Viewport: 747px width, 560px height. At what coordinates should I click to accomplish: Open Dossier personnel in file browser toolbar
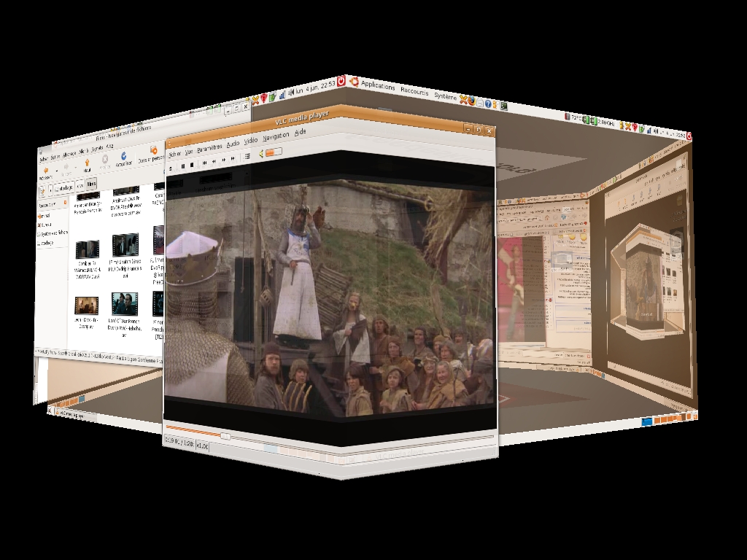[x=151, y=155]
